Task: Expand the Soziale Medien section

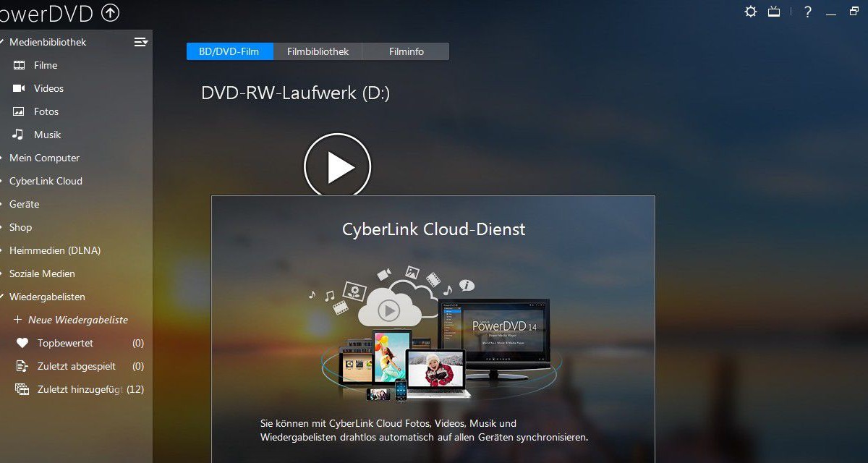Action: pyautogui.click(x=2, y=273)
